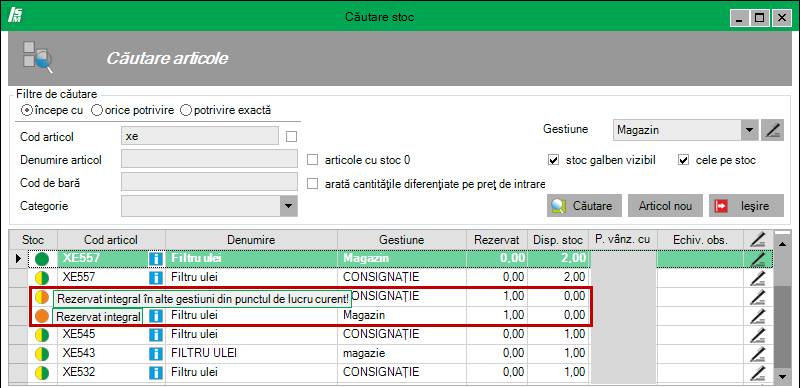Sort by the 'Disp. stoc' column header

(x=558, y=239)
